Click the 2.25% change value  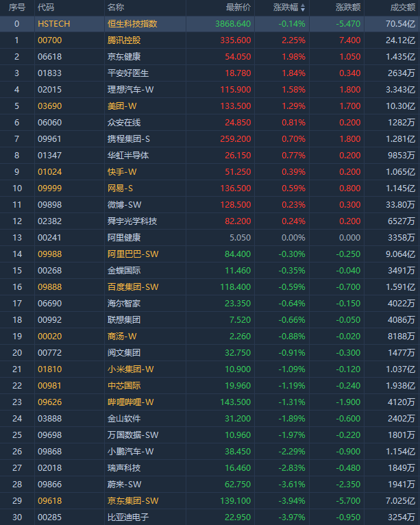click(x=293, y=40)
